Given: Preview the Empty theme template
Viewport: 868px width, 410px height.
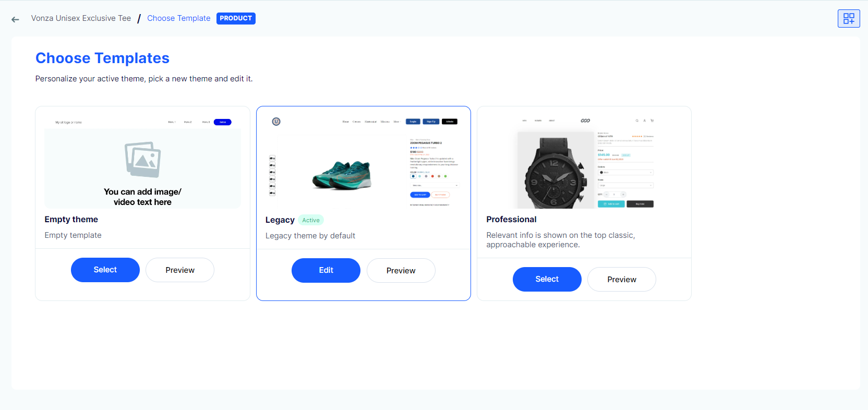Looking at the screenshot, I should (x=180, y=270).
